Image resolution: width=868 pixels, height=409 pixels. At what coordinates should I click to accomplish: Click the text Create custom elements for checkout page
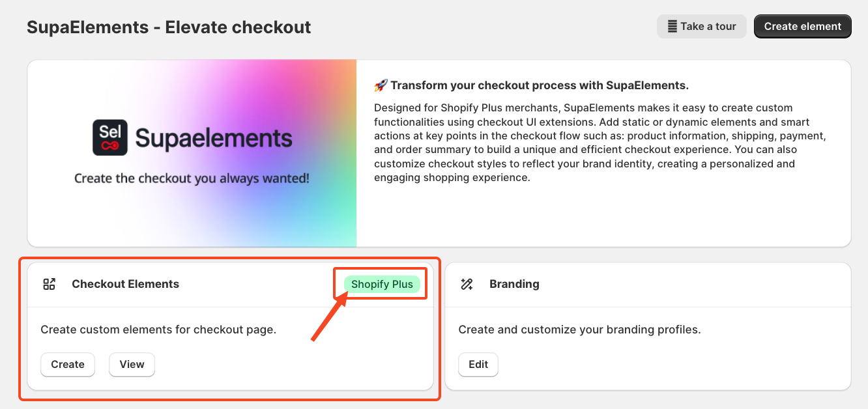coord(158,330)
